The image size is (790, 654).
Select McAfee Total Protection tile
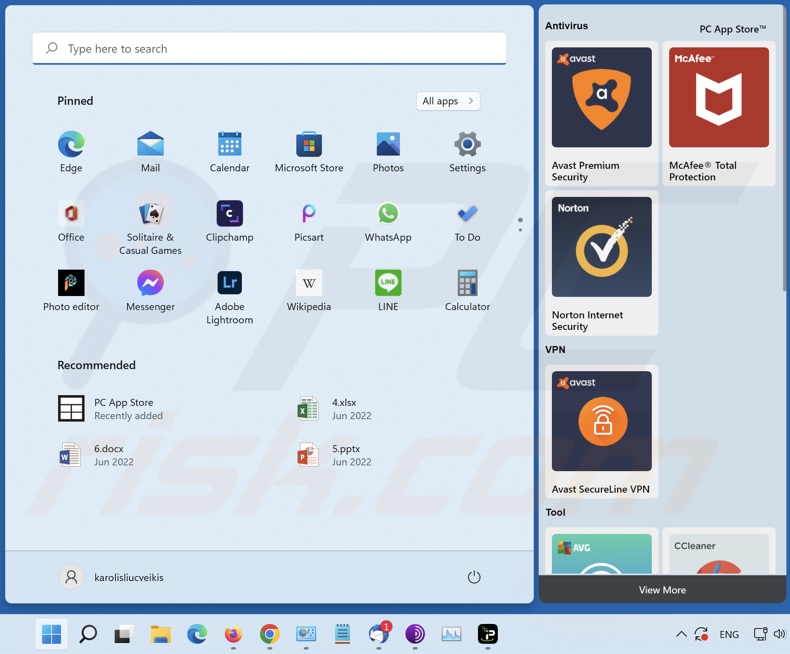pos(718,114)
